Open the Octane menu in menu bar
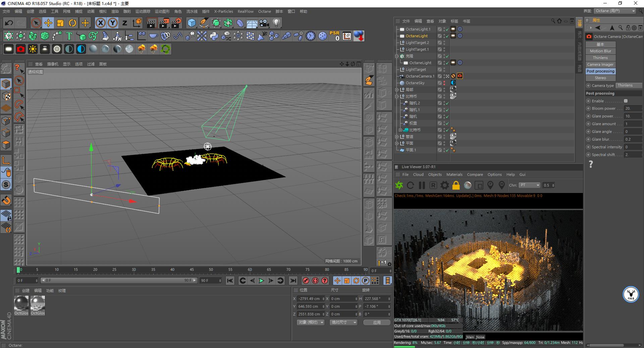The height and width of the screenshot is (348, 644). point(264,11)
